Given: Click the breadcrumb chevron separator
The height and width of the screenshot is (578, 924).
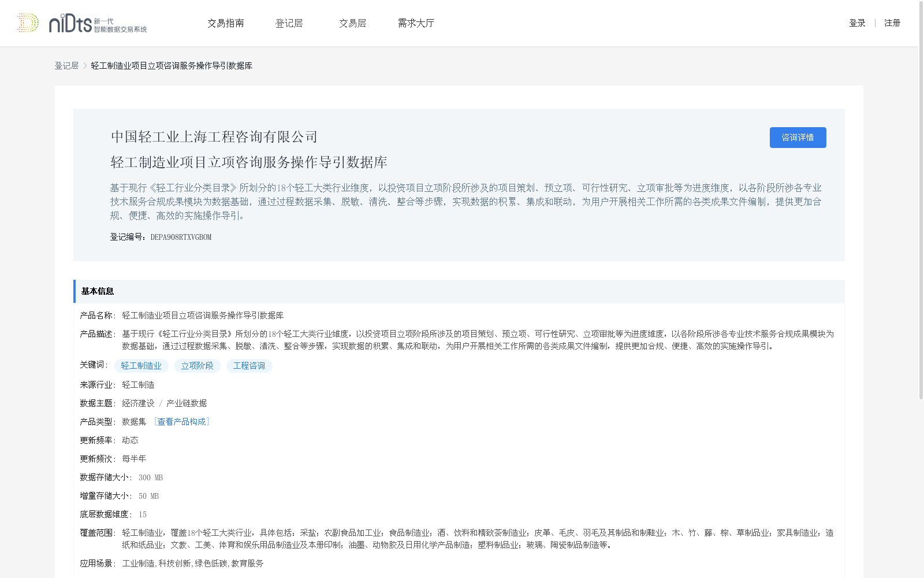Looking at the screenshot, I should click(x=85, y=66).
